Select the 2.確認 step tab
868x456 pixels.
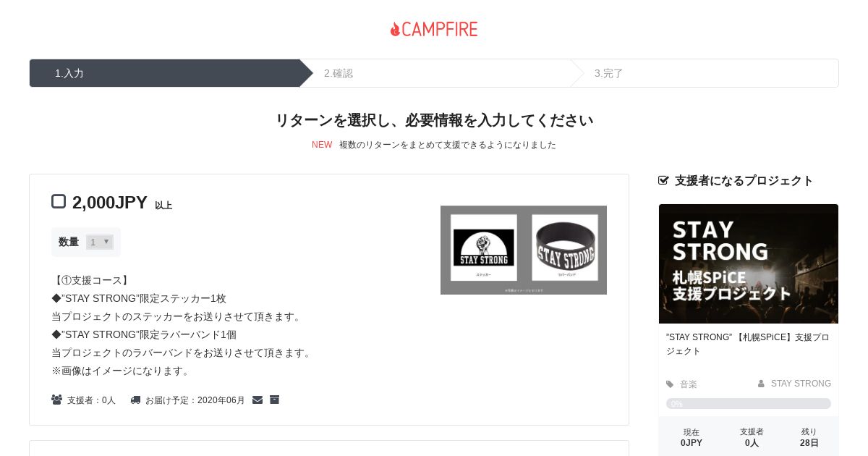(x=435, y=73)
